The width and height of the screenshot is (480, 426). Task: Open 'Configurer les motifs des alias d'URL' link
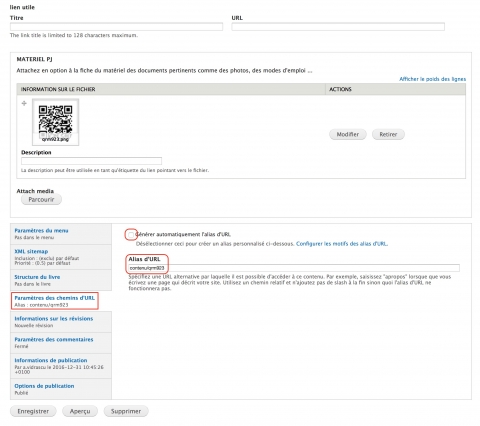342,244
